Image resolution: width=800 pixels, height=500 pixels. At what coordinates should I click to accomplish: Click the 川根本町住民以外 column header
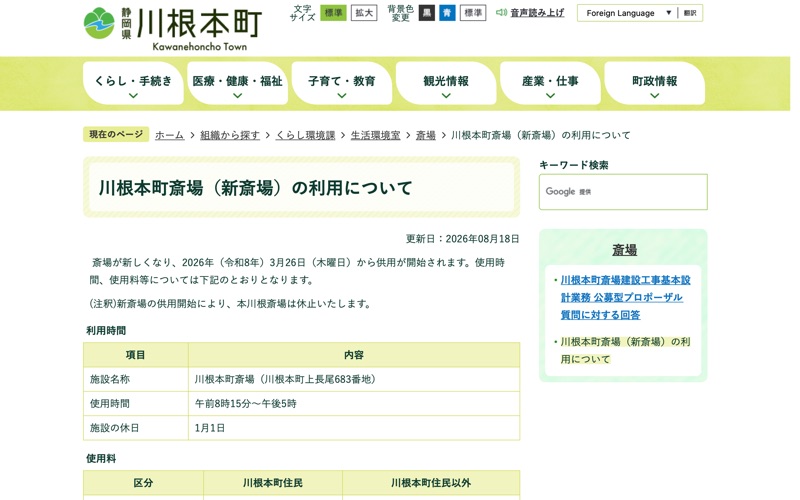(431, 483)
